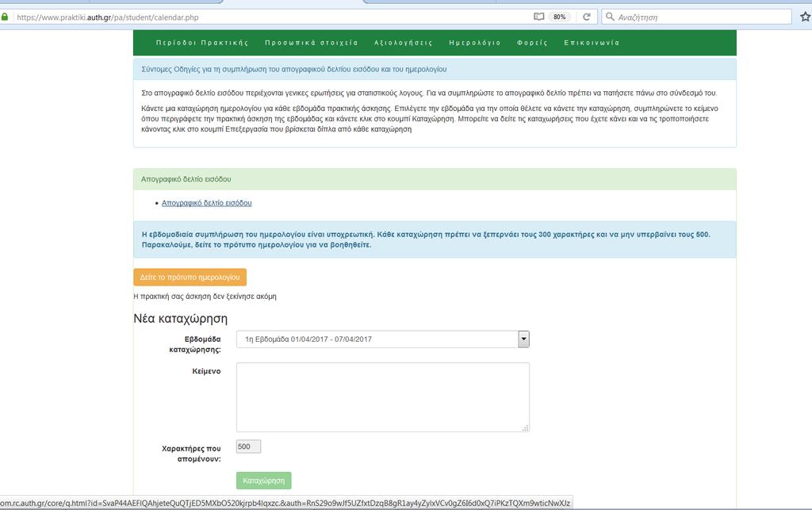Click inside the Κείμενο text area
812x510 pixels.
tap(383, 397)
